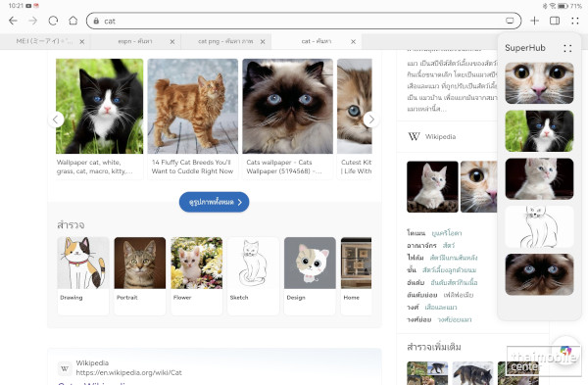This screenshot has width=588, height=385.
Task: Open the Sketch explore card
Action: [x=253, y=275]
